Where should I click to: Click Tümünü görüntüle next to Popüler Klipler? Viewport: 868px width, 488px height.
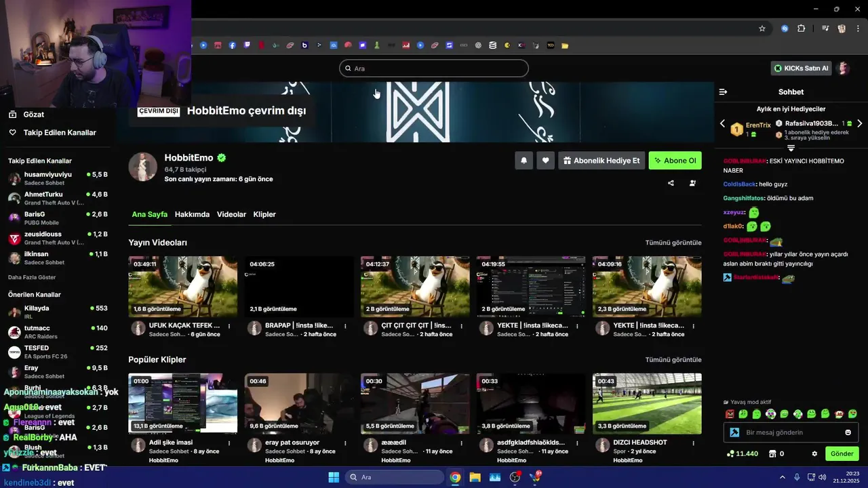click(673, 360)
